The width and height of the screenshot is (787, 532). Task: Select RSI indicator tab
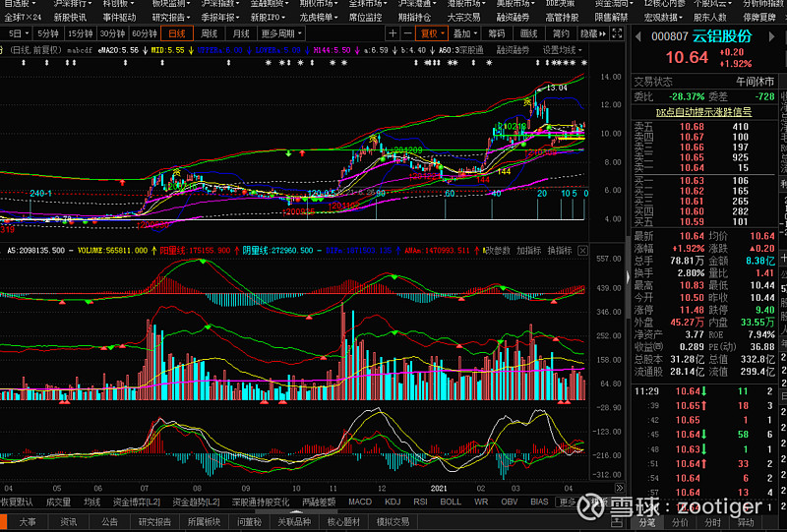coord(420,502)
